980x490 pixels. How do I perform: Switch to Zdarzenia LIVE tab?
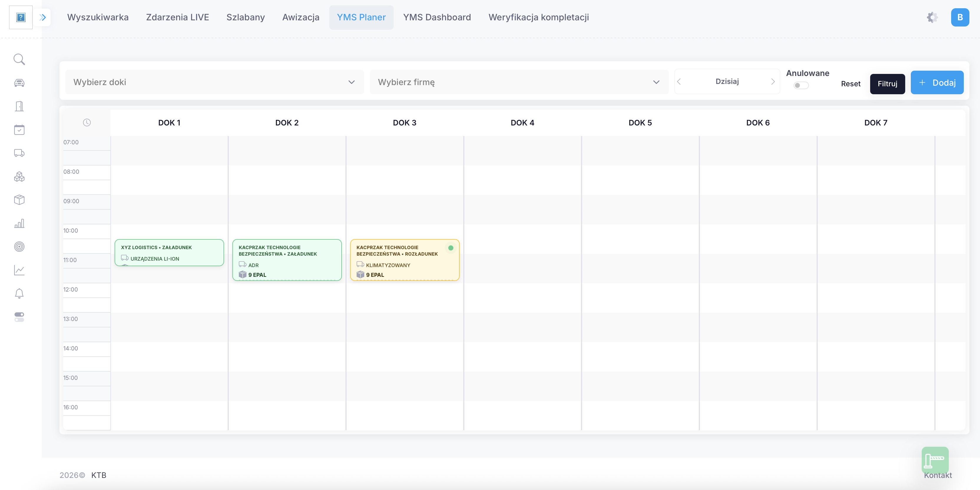pos(178,17)
